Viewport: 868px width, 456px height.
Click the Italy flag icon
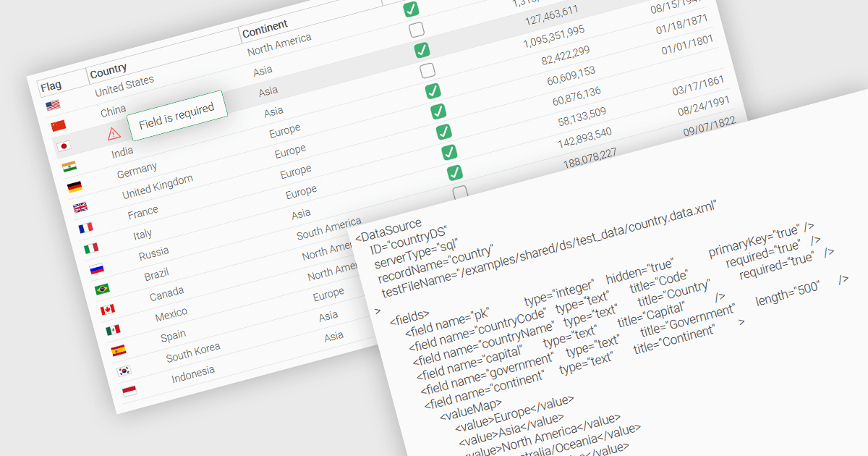tap(91, 248)
